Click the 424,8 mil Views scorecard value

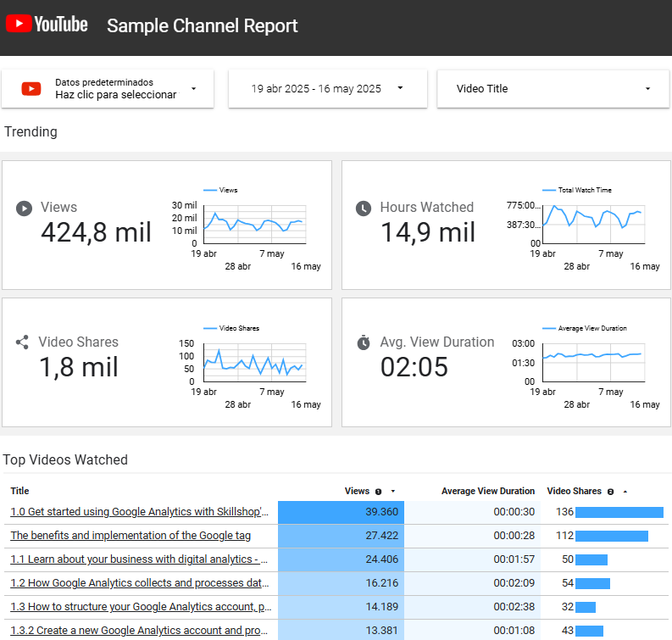96,232
